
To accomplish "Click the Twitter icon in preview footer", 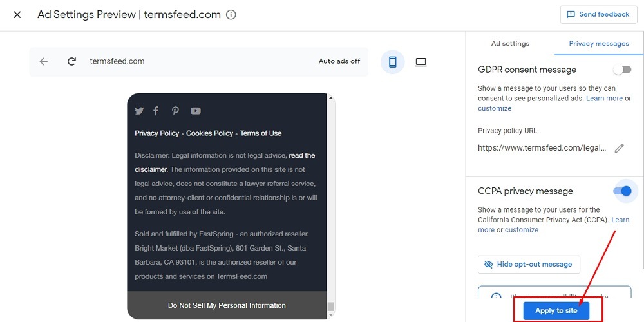I will click(139, 111).
